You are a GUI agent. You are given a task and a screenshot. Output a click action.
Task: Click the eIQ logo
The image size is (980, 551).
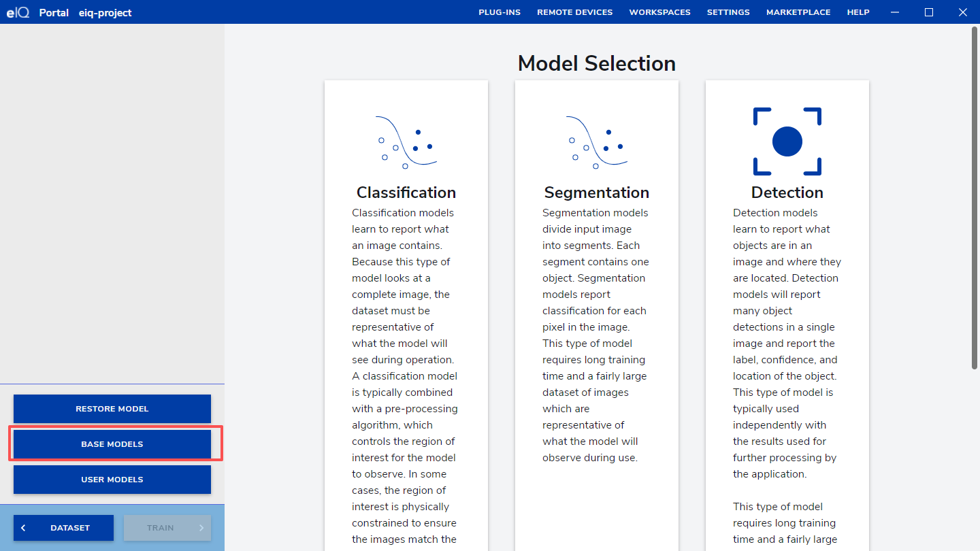click(x=18, y=12)
